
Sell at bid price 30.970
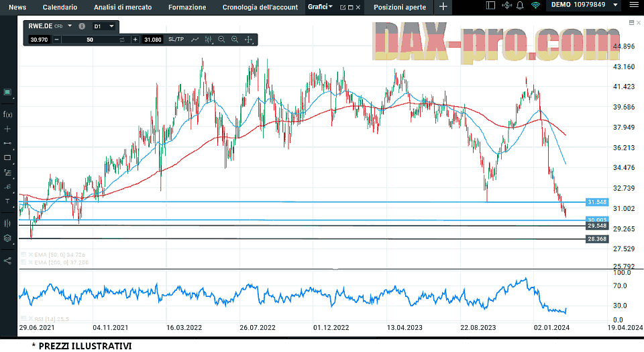[39, 40]
